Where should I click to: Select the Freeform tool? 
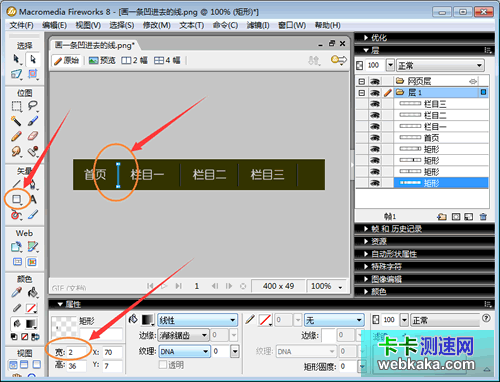[x=16, y=215]
